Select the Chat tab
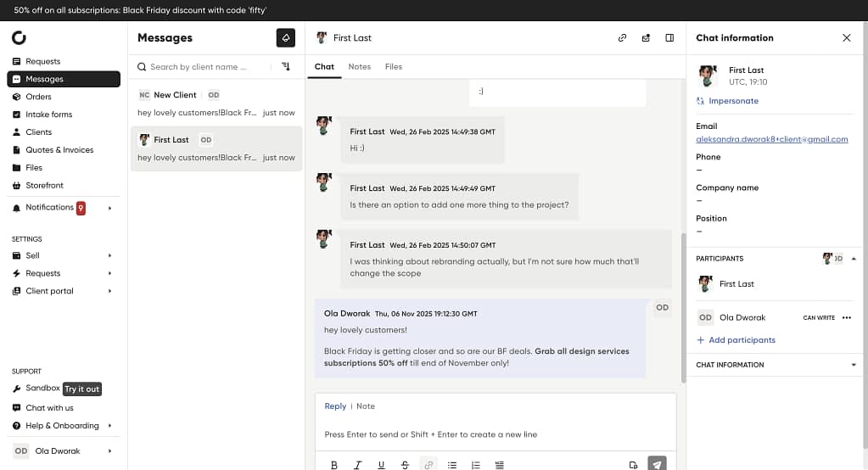The image size is (868, 470). pos(324,66)
